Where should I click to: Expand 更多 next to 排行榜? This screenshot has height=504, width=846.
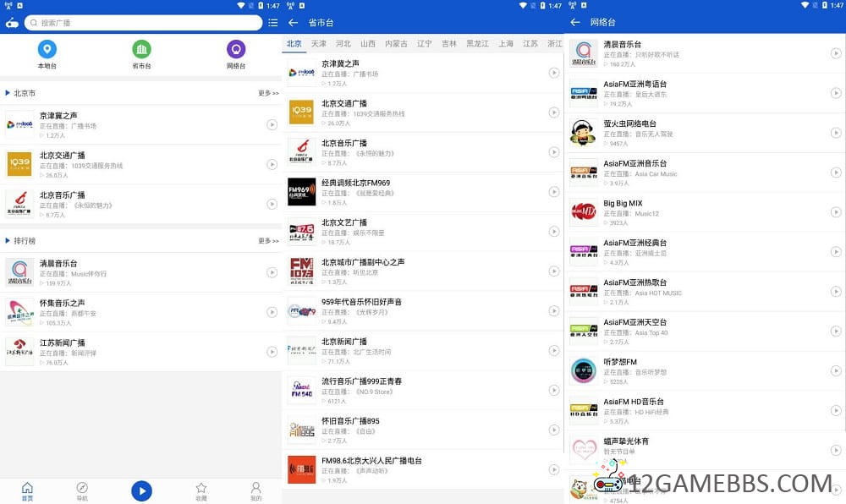tap(268, 241)
